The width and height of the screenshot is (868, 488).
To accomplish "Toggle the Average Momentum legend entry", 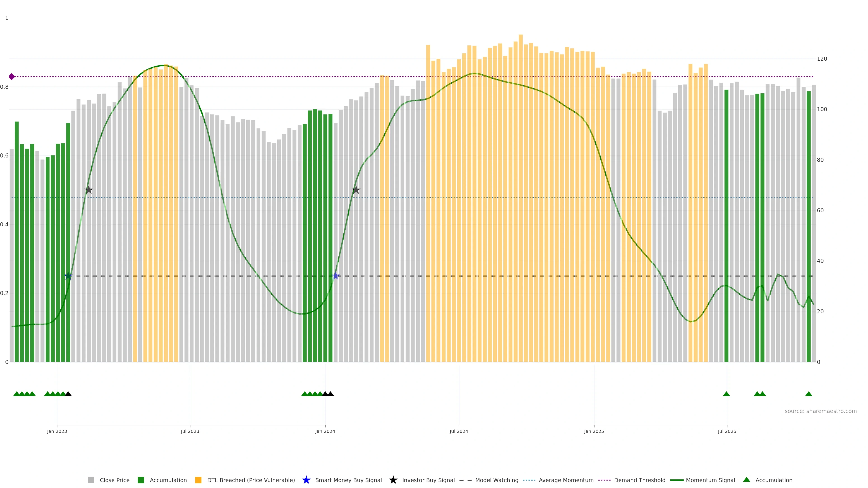I will click(x=566, y=480).
